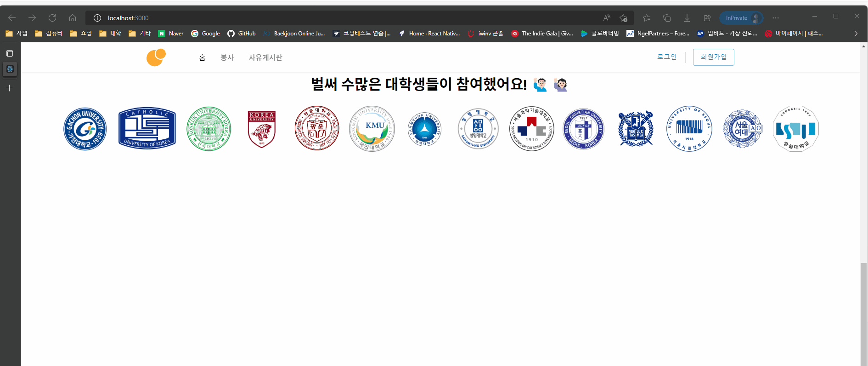Open the 마이페이지 패스 bookmark

794,34
